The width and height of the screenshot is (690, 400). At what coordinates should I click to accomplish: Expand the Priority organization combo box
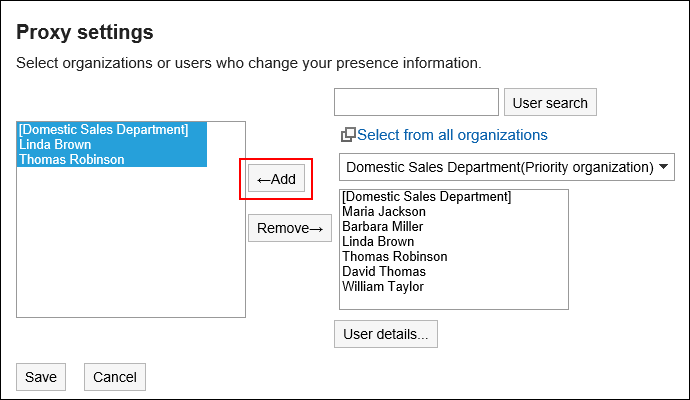tap(506, 167)
